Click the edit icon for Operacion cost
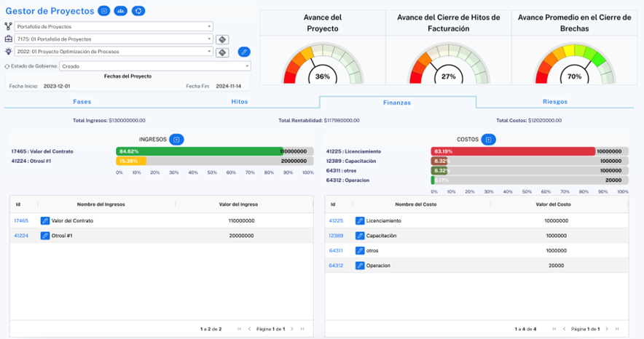 tap(360, 266)
